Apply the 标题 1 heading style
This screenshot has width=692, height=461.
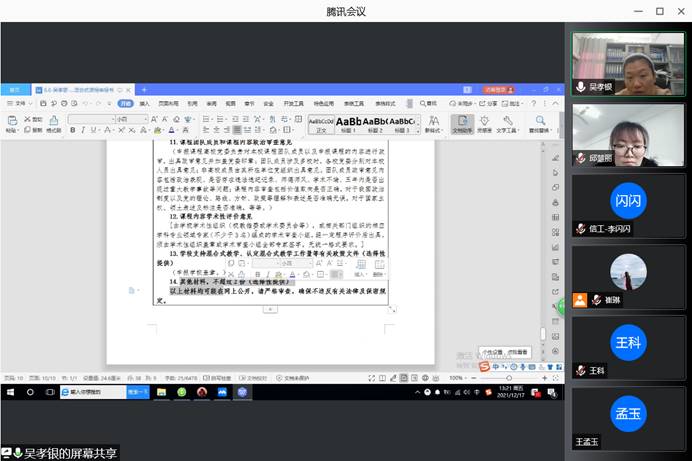coord(349,123)
